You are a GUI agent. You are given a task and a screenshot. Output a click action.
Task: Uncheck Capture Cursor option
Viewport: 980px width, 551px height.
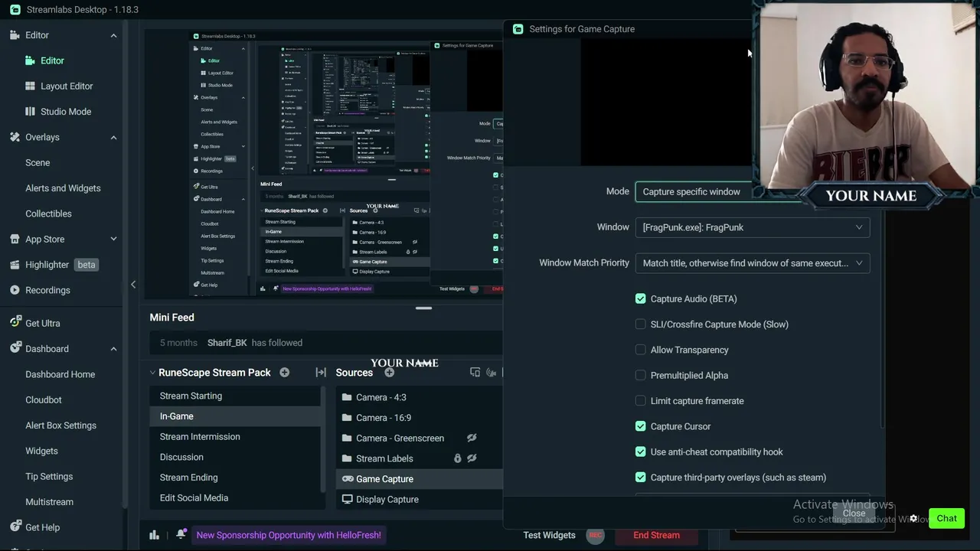641,426
